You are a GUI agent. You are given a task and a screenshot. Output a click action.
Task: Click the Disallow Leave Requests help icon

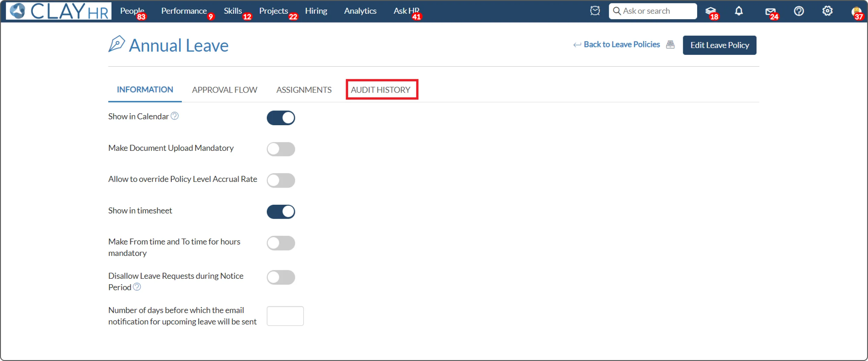(137, 287)
